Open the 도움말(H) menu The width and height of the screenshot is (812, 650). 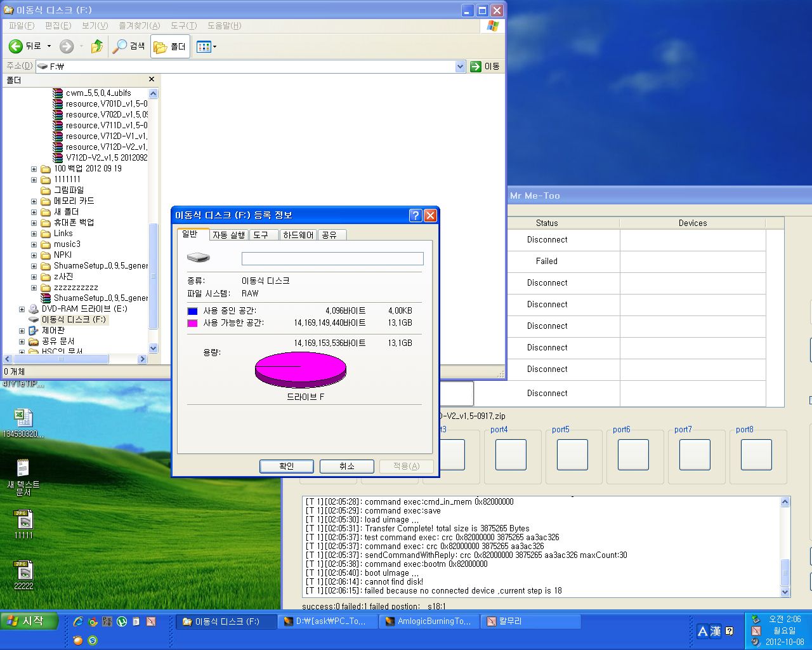(x=224, y=25)
